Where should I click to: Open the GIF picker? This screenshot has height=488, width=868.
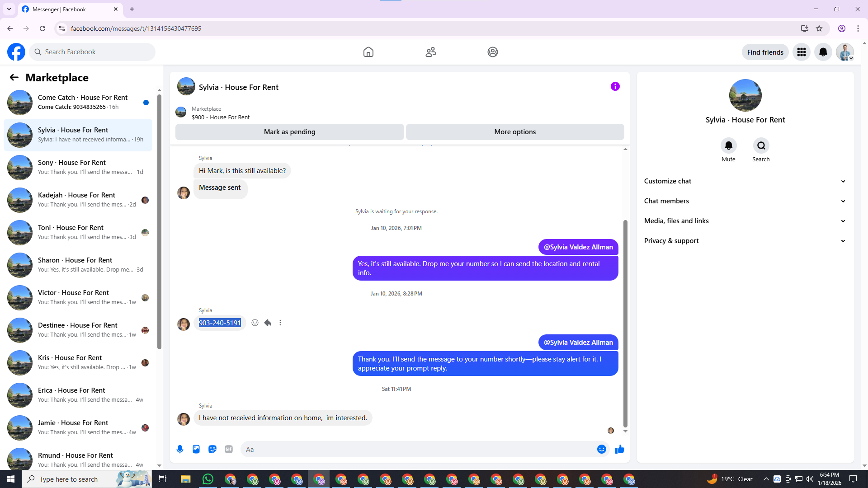[x=229, y=449]
